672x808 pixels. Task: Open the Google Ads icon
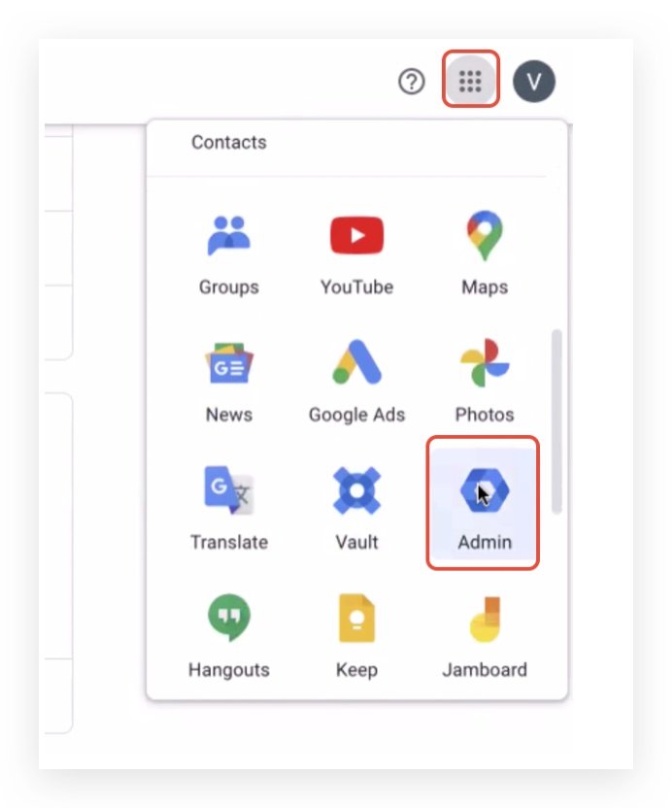tap(356, 361)
